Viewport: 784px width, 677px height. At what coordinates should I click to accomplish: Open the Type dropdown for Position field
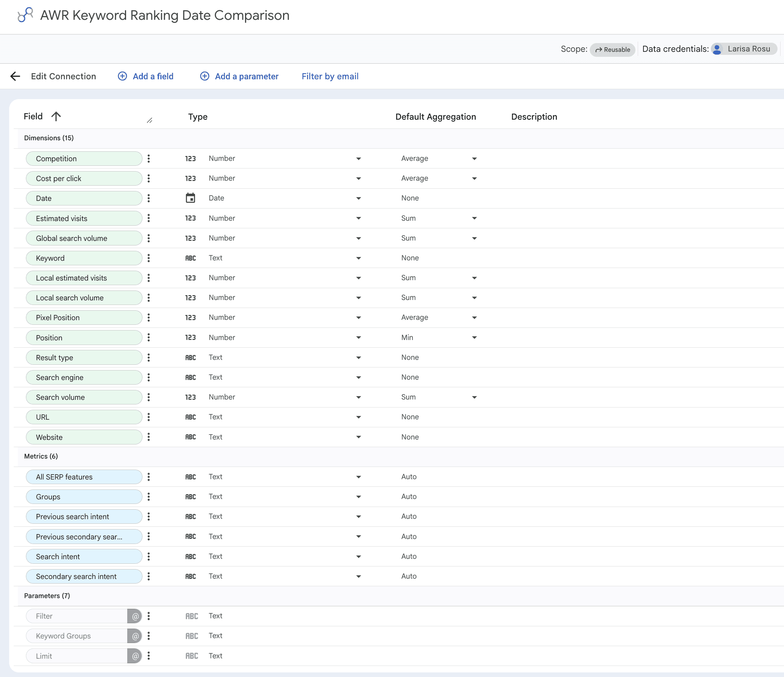(x=358, y=337)
